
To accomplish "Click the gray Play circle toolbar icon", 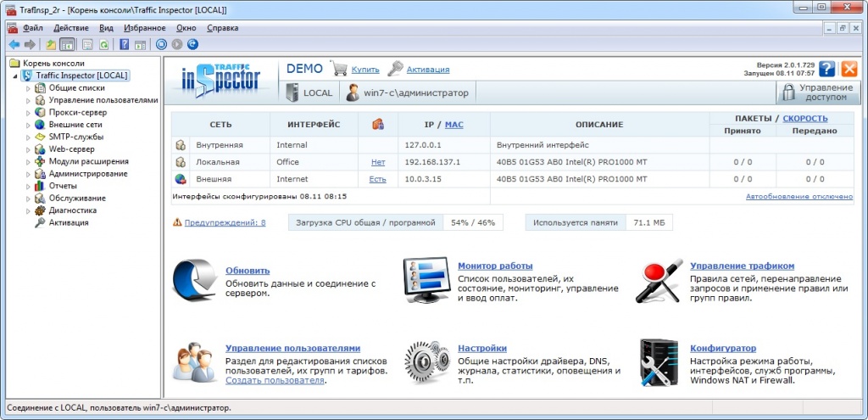I will (x=176, y=44).
